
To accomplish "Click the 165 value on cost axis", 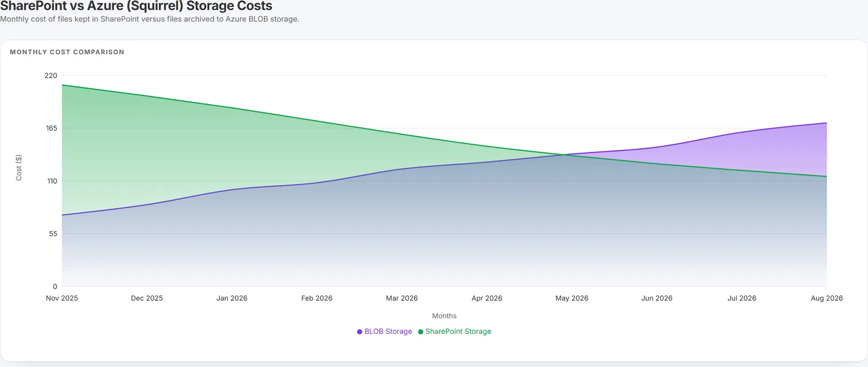I will (x=52, y=128).
